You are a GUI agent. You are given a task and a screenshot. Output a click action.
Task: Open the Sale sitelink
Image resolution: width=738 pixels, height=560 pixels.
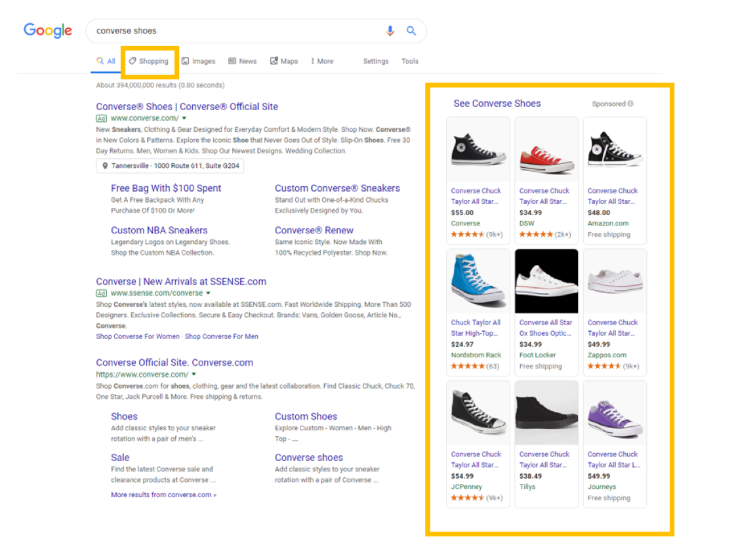pos(120,458)
